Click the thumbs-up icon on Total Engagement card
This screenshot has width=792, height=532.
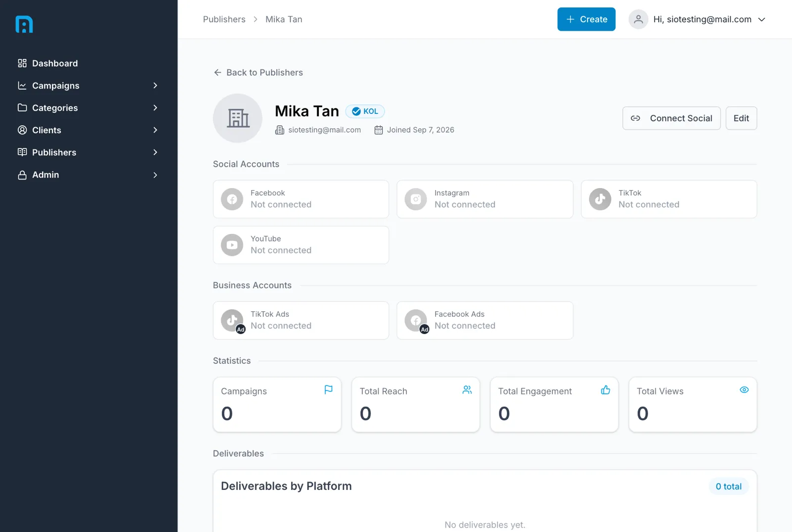click(606, 390)
